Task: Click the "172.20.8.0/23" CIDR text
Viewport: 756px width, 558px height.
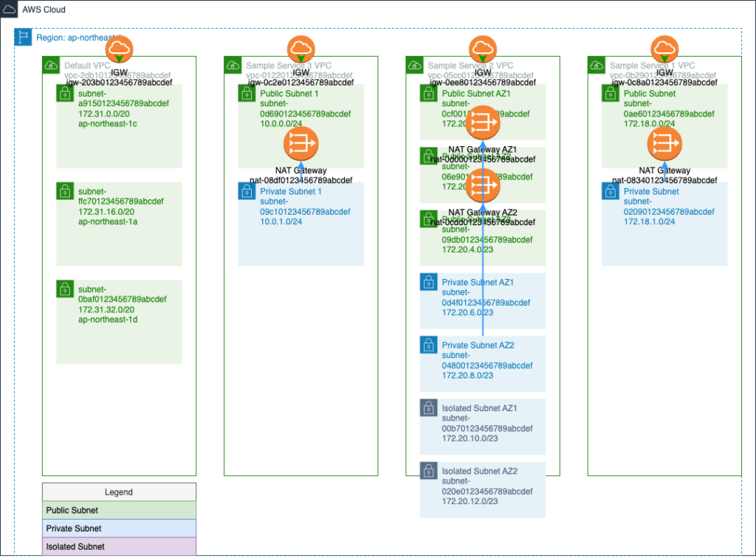Action: pos(467,376)
